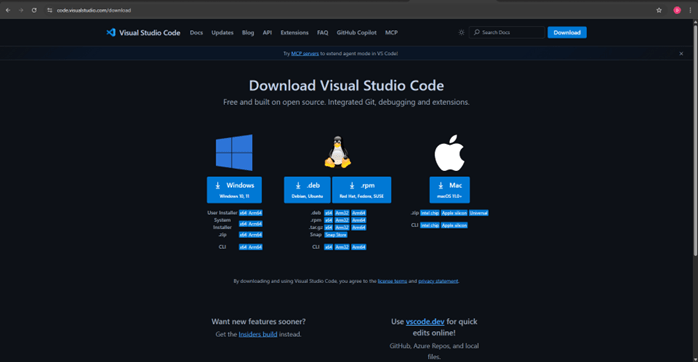Screen dimensions: 698x362
Task: Click the browser address bar URL
Action: click(x=94, y=10)
